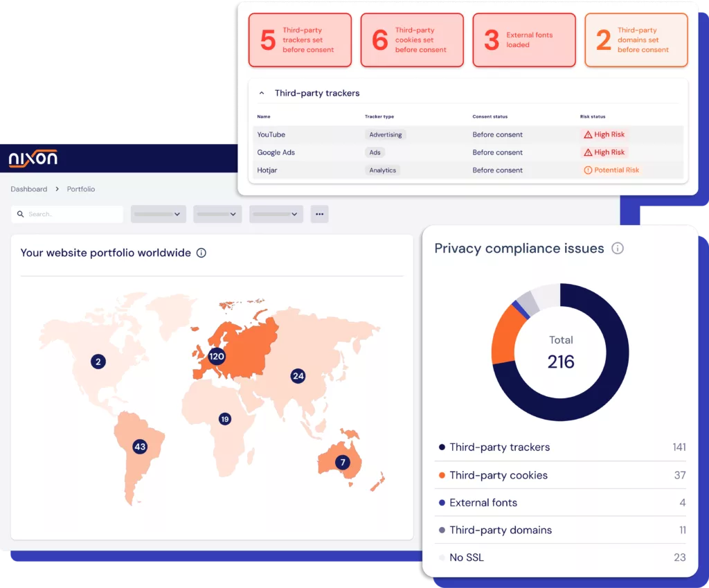Open the first filter dropdown after search
709x588 pixels.
tap(159, 214)
